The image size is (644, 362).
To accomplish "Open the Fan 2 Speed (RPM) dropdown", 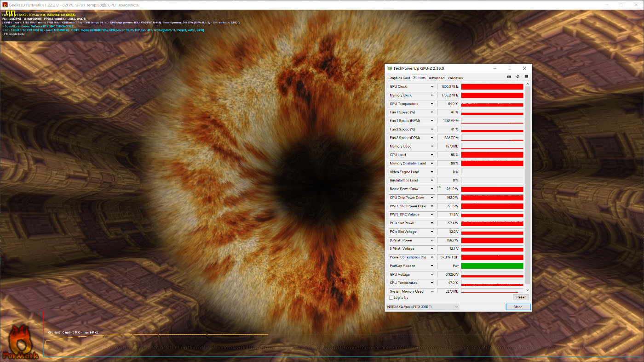I will [432, 138].
